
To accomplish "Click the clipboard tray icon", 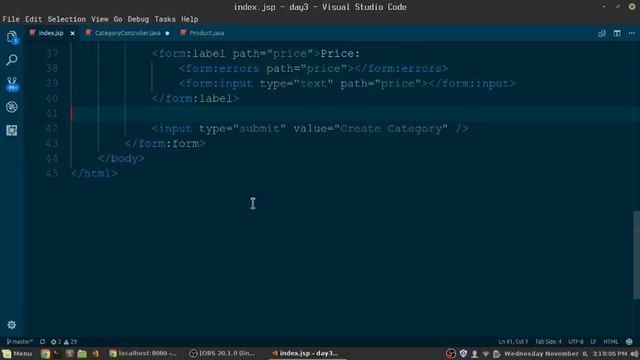I will 496,354.
